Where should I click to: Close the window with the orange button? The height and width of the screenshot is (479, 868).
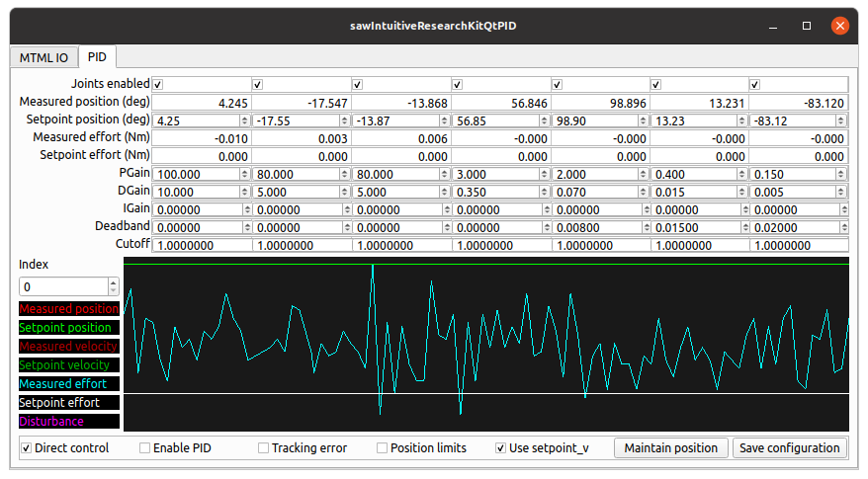[x=839, y=26]
